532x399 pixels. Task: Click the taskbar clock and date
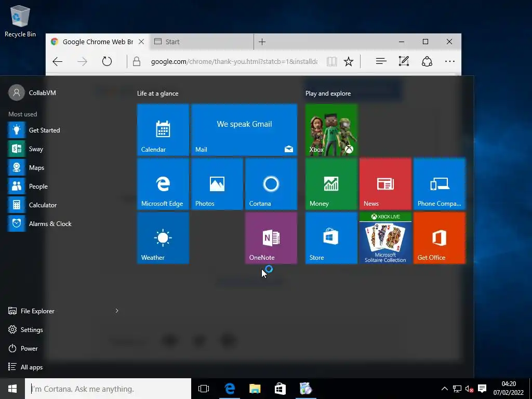click(509, 389)
